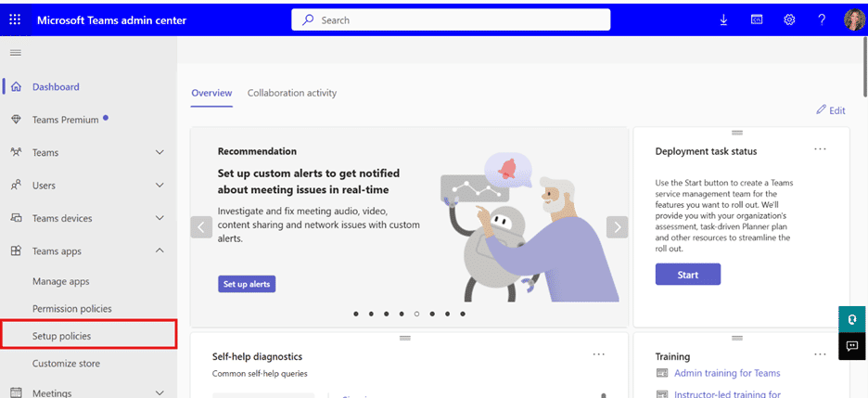This screenshot has width=868, height=398.
Task: Click the Search input field
Action: coord(451,19)
